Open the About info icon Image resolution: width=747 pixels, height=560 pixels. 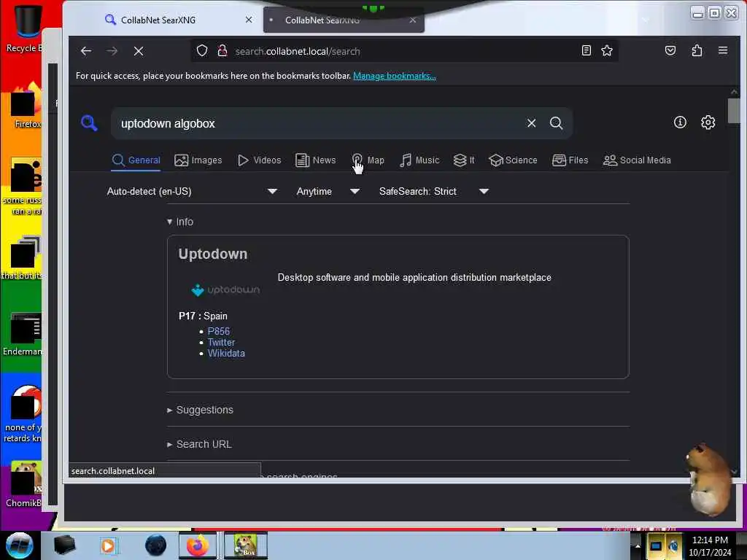click(x=680, y=122)
